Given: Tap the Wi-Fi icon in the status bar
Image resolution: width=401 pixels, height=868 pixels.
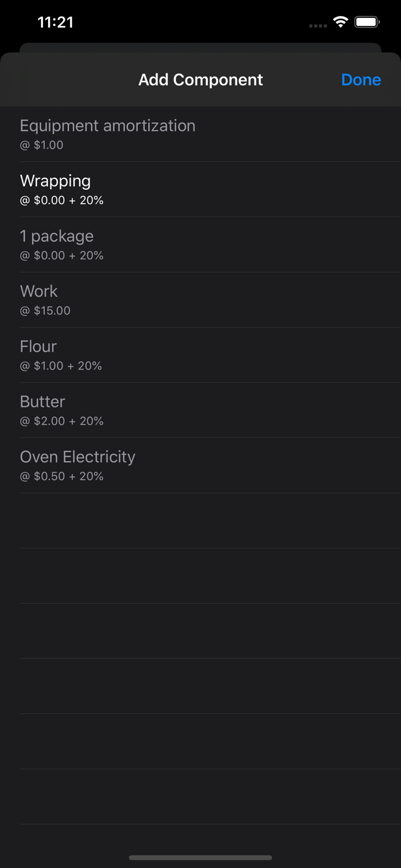Looking at the screenshot, I should 340,21.
